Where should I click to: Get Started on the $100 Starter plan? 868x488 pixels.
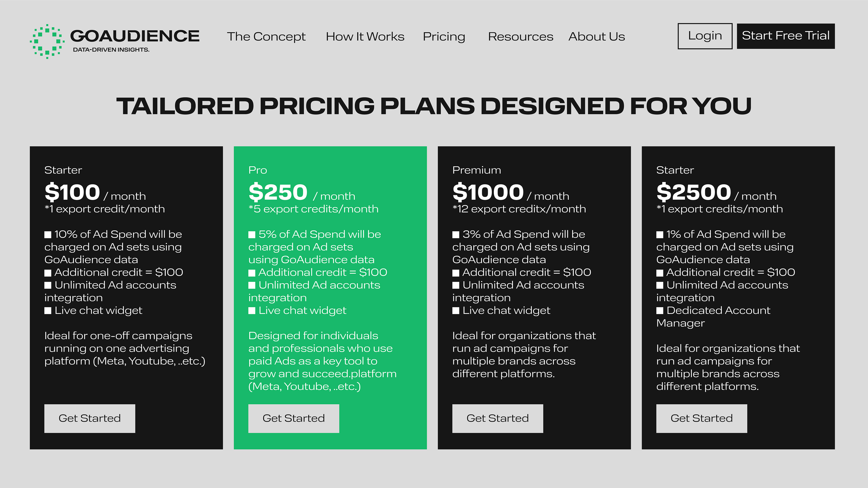pos(90,418)
